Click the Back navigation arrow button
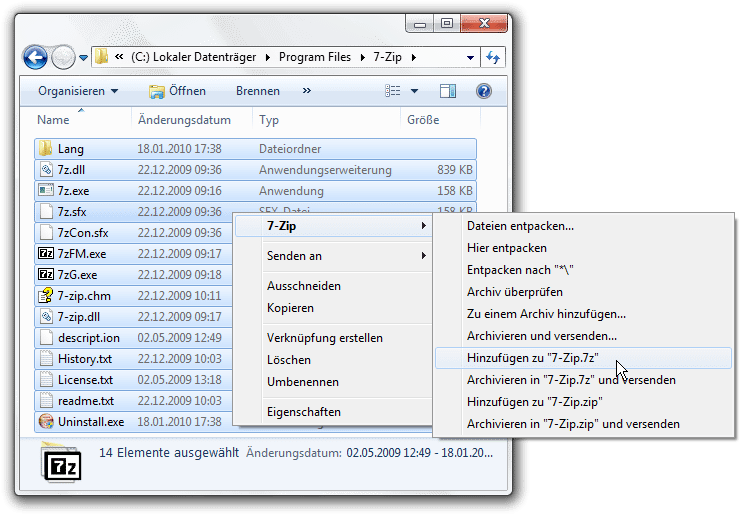Image resolution: width=740 pixels, height=514 pixels. pos(35,58)
